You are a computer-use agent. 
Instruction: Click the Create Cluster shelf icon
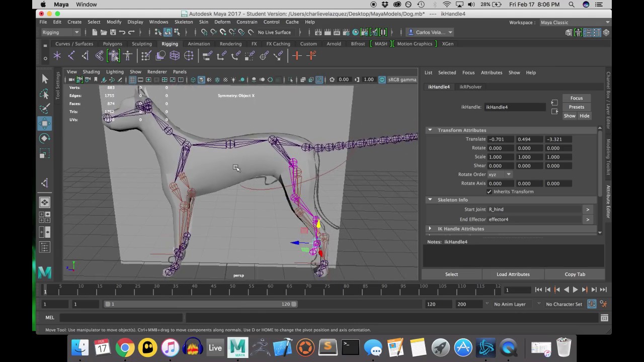click(189, 56)
